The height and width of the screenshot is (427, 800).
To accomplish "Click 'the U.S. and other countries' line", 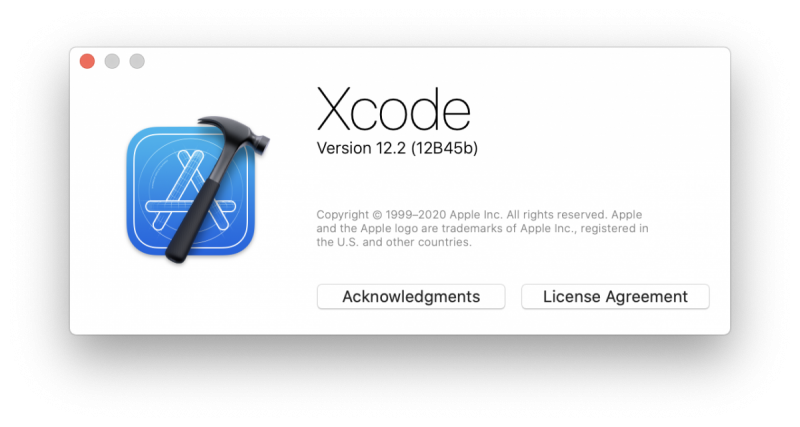I will click(x=394, y=242).
